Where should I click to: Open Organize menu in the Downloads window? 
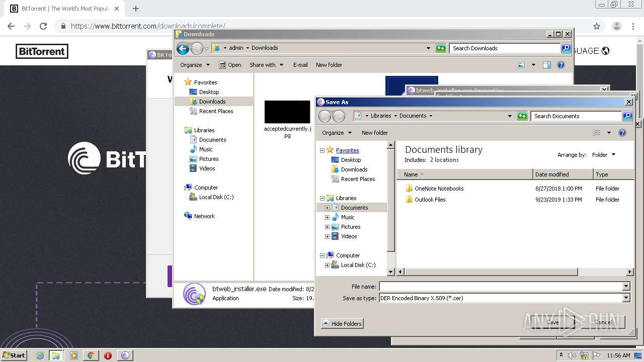point(195,65)
